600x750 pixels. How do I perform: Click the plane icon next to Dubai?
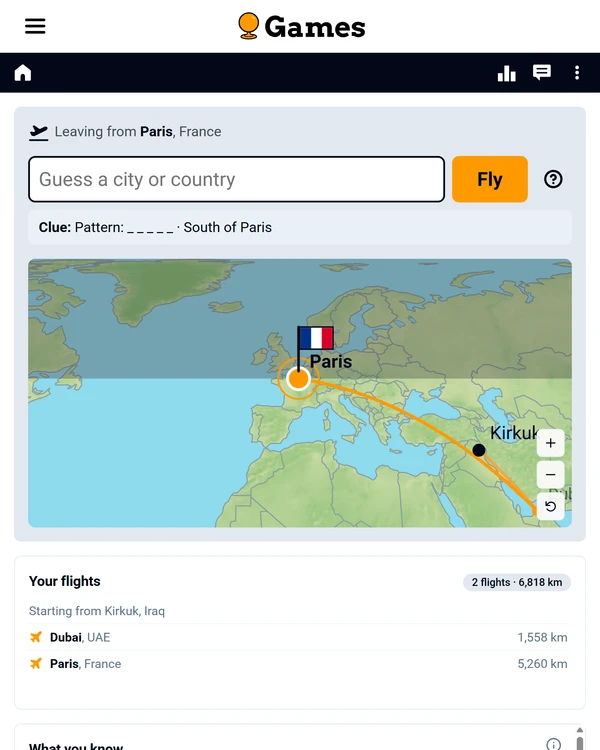point(36,637)
